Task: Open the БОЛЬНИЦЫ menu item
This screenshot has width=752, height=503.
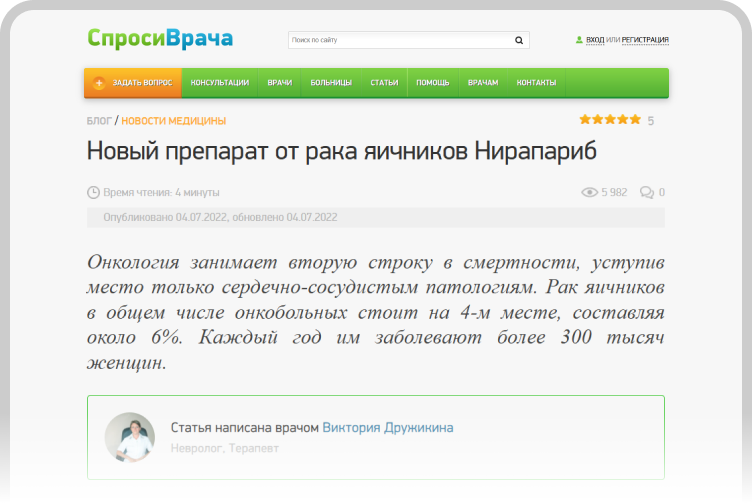Action: pos(331,83)
